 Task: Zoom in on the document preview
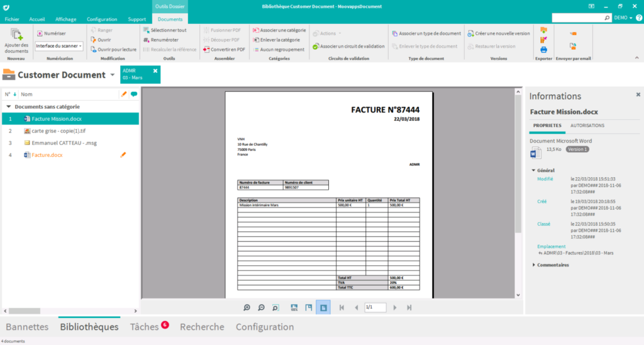pos(247,307)
